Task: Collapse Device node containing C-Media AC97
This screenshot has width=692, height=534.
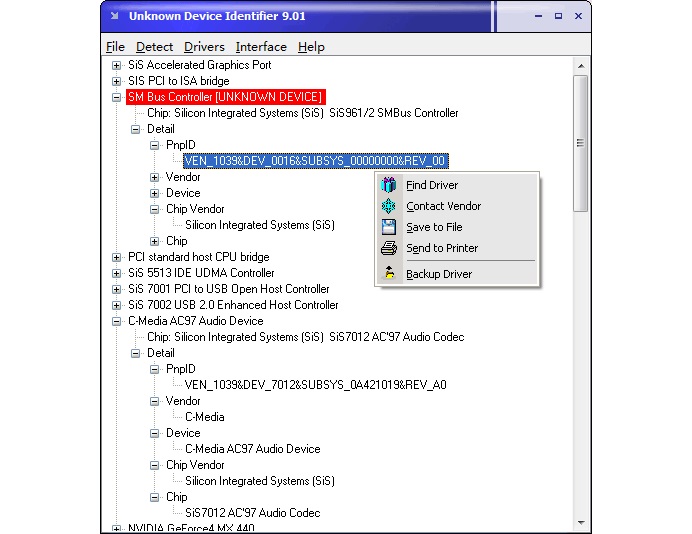Action: coord(154,433)
